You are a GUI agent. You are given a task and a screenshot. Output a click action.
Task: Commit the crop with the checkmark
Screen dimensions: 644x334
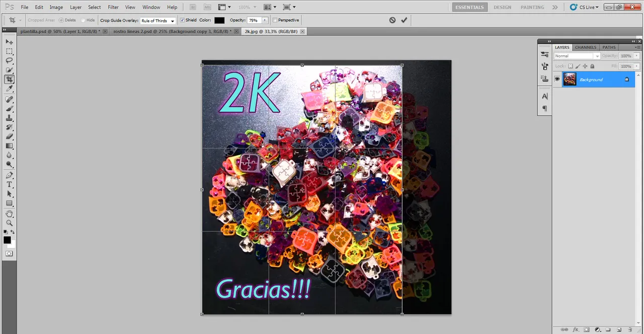404,20
